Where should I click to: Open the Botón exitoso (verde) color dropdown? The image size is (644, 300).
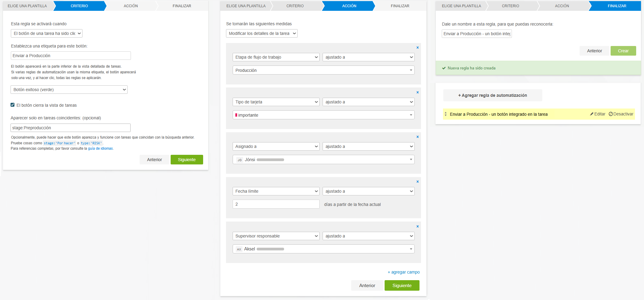pos(69,90)
